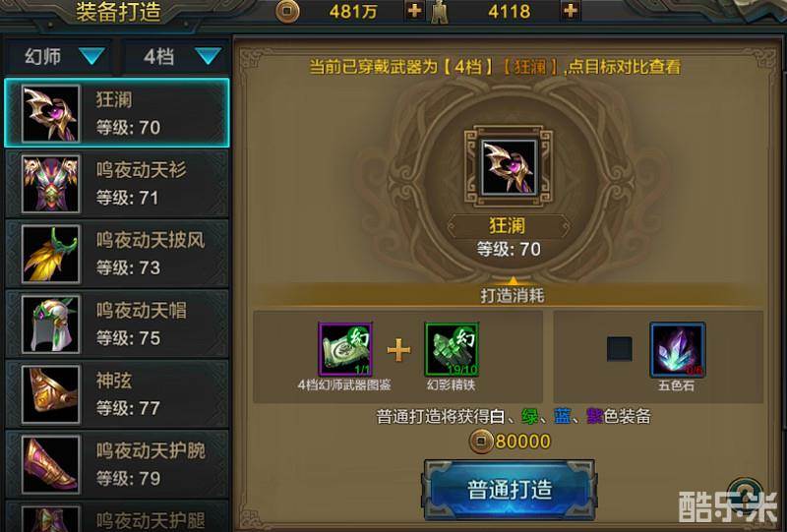Click the 普通打造 forge button
Image resolution: width=787 pixels, height=532 pixels.
point(510,490)
